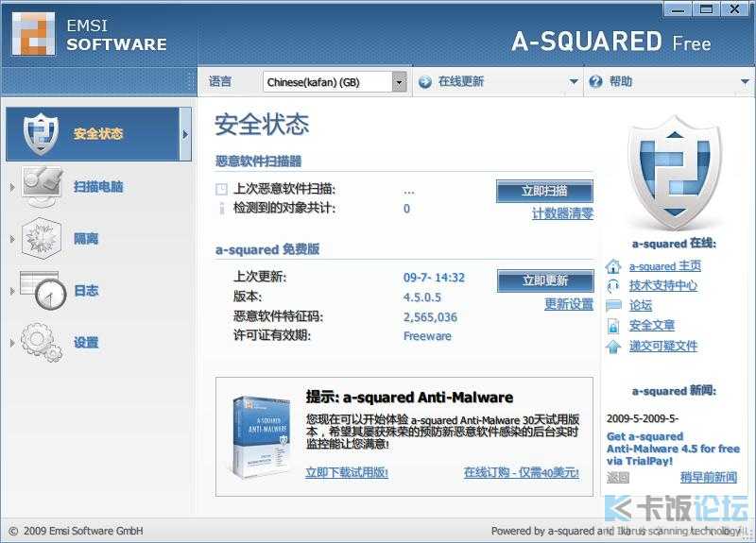This screenshot has width=756, height=543.
Task: Click the scan computer monitor icon
Action: (43, 186)
